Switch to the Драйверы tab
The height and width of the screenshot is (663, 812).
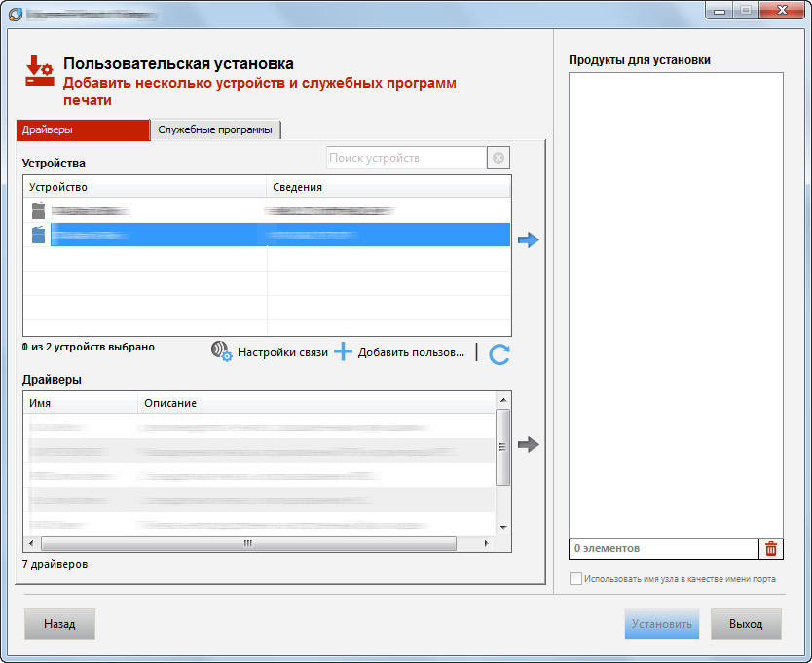tap(83, 130)
